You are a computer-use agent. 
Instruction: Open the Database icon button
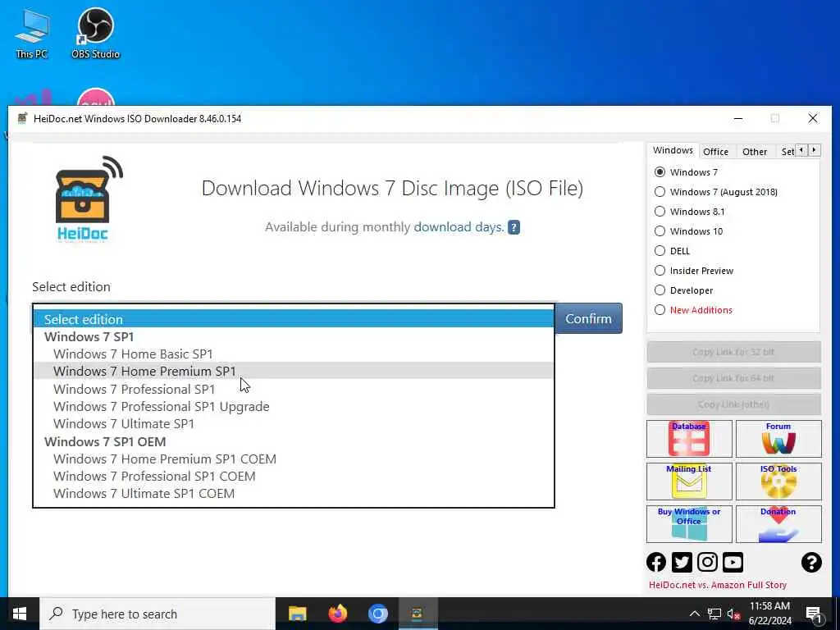689,439
